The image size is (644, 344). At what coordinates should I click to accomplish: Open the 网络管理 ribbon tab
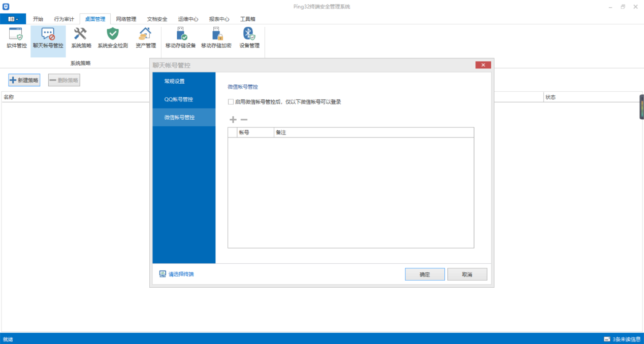click(x=126, y=19)
